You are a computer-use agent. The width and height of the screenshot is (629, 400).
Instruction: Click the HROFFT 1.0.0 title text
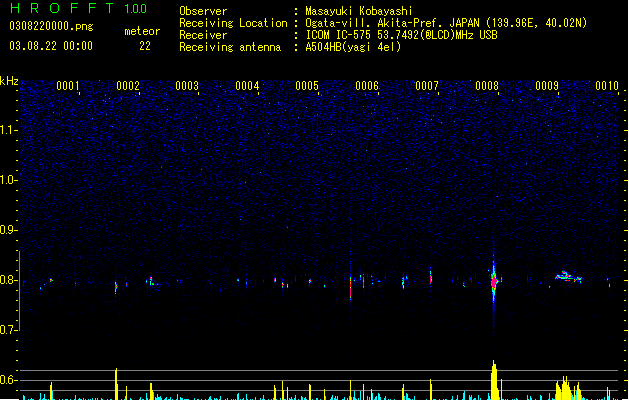(x=79, y=8)
